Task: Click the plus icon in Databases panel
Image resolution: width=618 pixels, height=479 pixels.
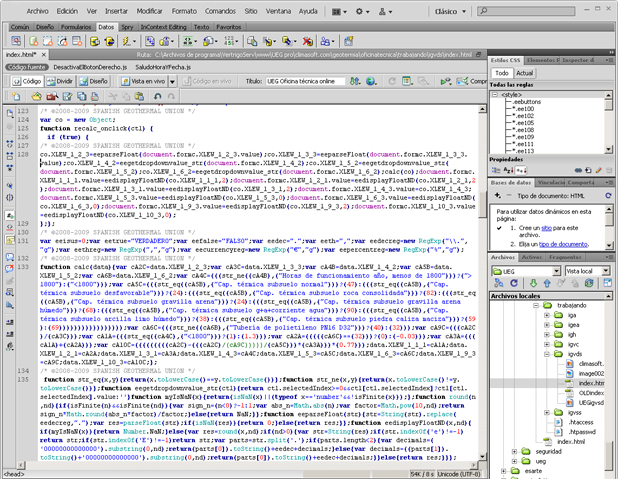Action: 498,196
